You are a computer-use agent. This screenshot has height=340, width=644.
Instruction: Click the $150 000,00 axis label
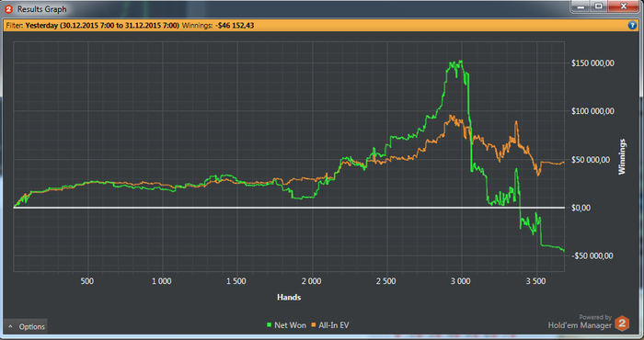pyautogui.click(x=592, y=63)
